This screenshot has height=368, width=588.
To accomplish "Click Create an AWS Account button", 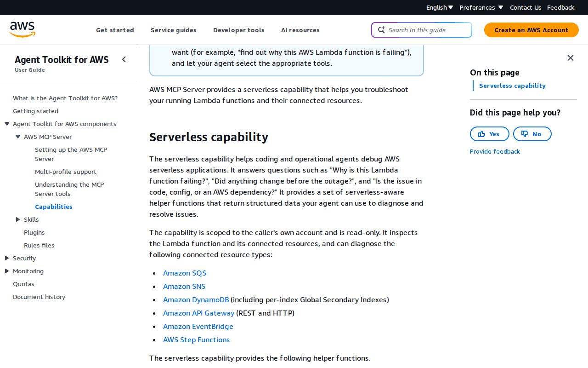I will (x=531, y=30).
